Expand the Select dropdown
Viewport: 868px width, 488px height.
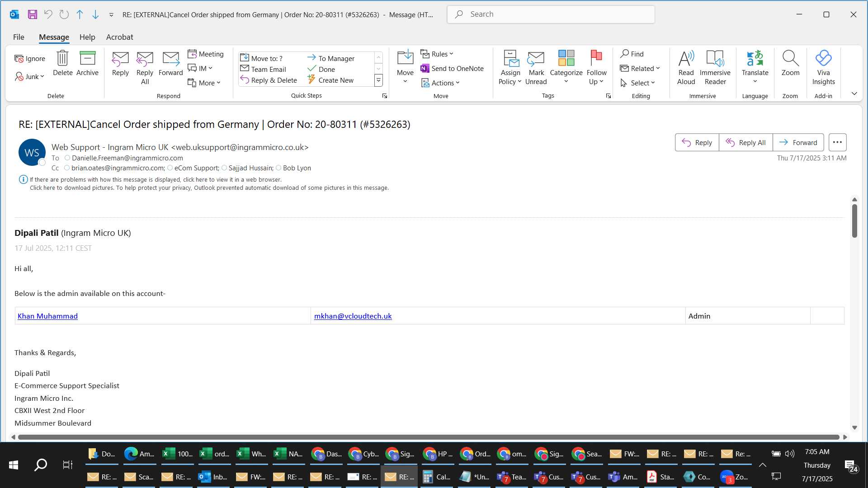637,83
